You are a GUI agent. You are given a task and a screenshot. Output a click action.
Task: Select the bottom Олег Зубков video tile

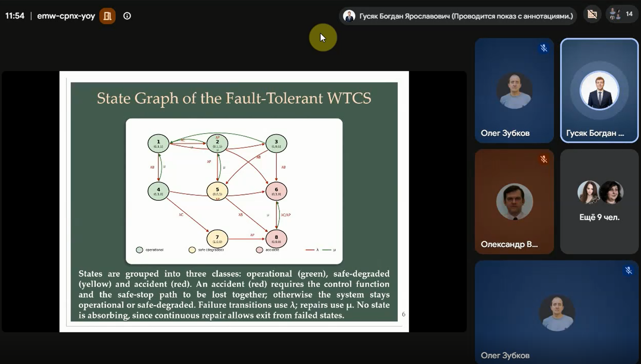tap(557, 312)
